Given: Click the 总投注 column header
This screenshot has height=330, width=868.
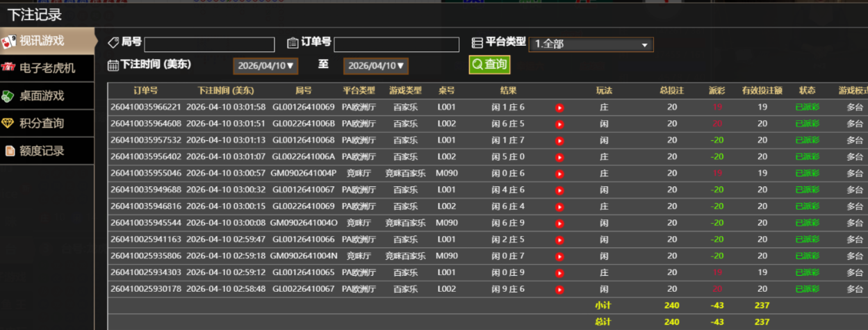Looking at the screenshot, I should [672, 90].
